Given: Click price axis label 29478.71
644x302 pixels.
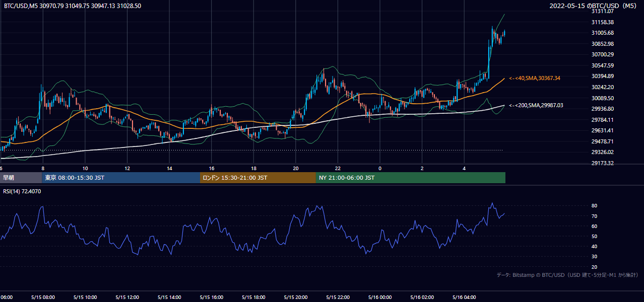Looking at the screenshot, I should tap(602, 141).
